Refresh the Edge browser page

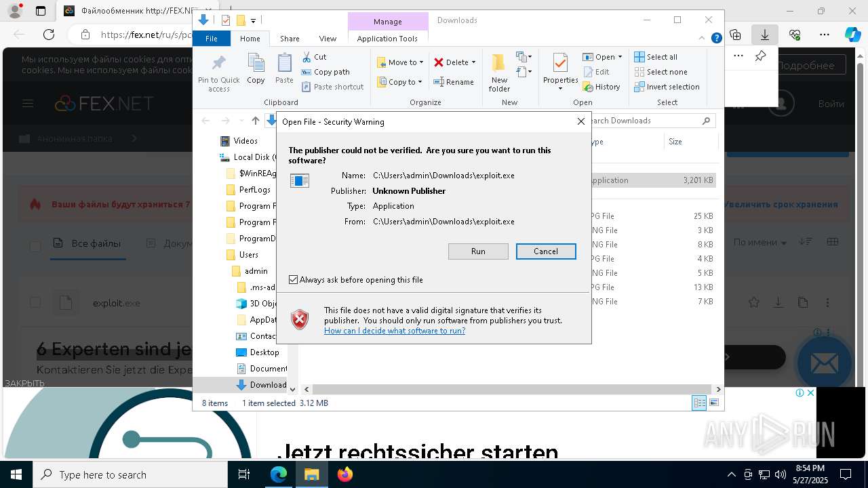point(49,34)
